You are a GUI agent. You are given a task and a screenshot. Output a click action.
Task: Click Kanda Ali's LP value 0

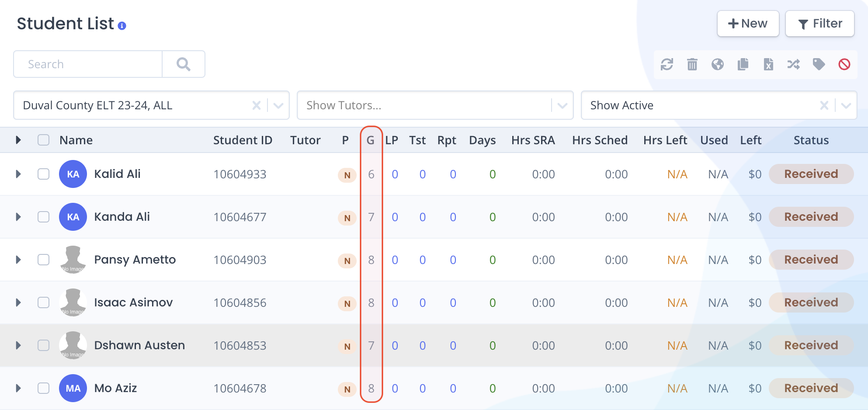[395, 217]
